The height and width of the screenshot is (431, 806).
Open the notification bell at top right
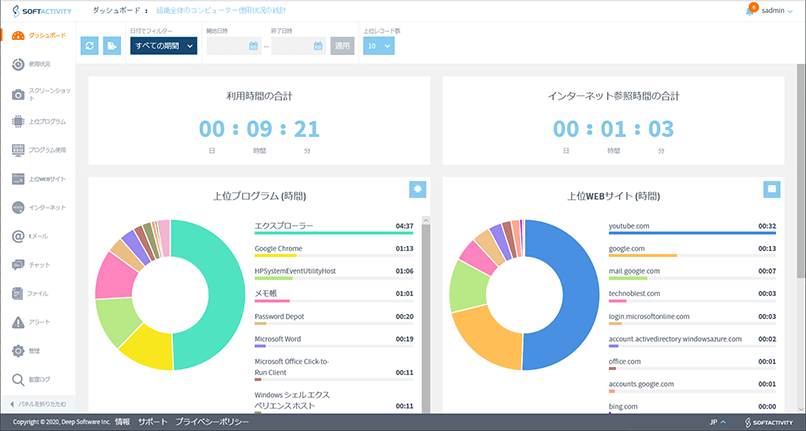click(x=750, y=11)
